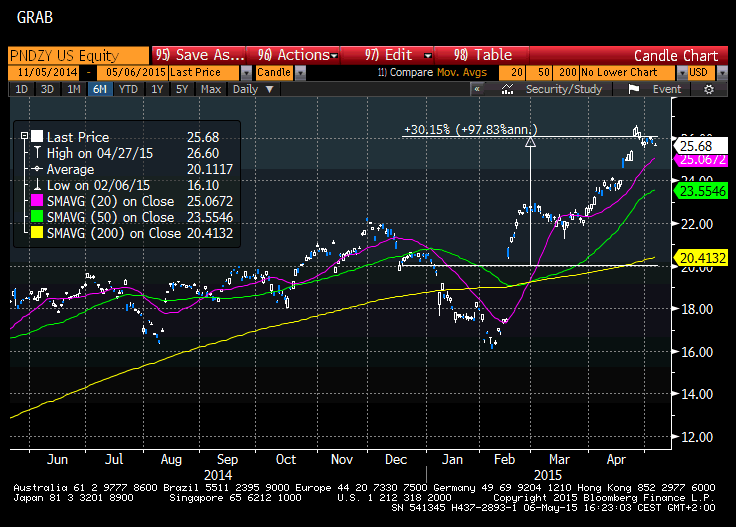Select the 5Y range tab

click(x=182, y=89)
